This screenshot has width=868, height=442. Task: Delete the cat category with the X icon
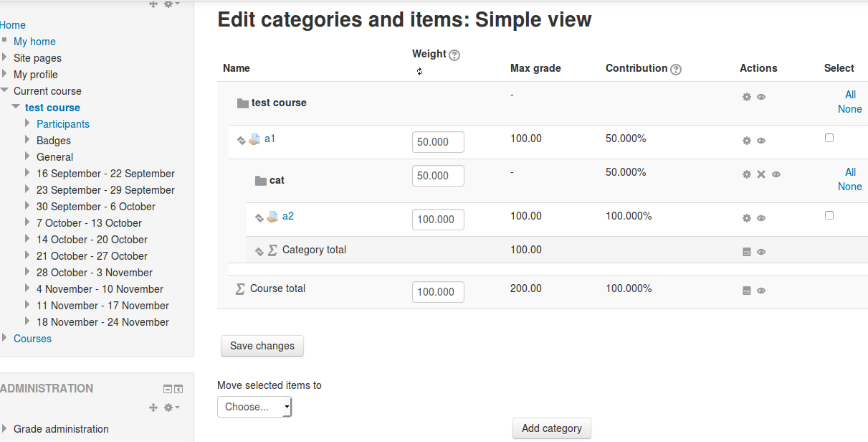coord(761,174)
